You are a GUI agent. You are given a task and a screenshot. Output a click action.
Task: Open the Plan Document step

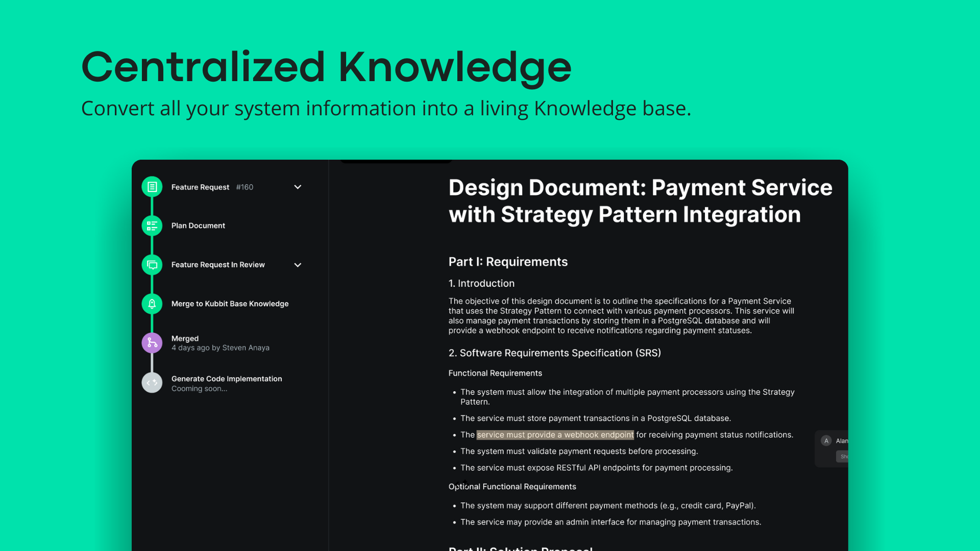198,226
